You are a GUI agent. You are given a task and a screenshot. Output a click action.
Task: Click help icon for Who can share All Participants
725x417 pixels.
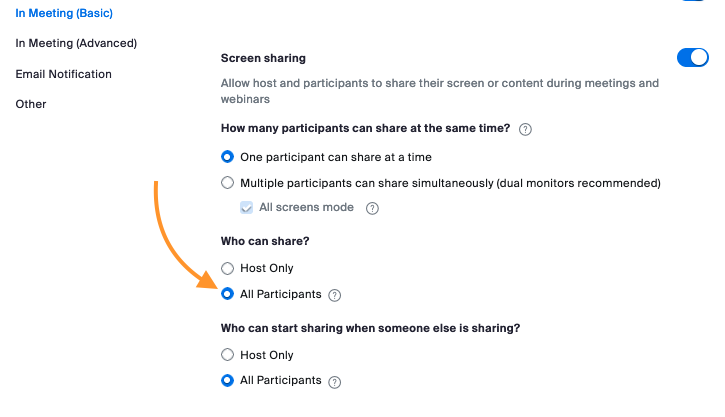coord(335,295)
